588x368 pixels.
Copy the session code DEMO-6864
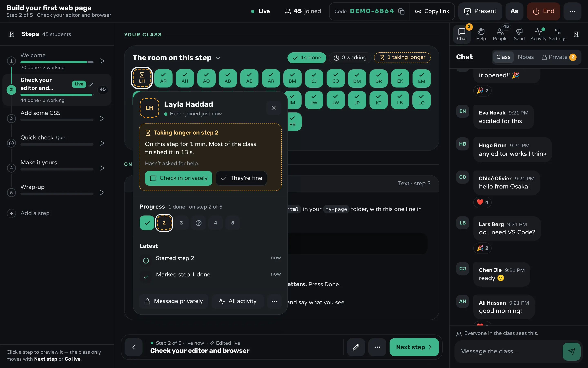401,11
